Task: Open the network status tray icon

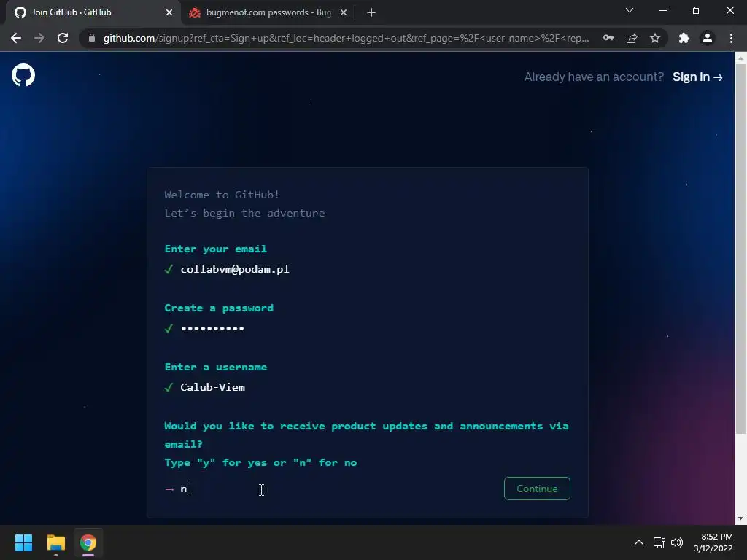Action: (659, 542)
